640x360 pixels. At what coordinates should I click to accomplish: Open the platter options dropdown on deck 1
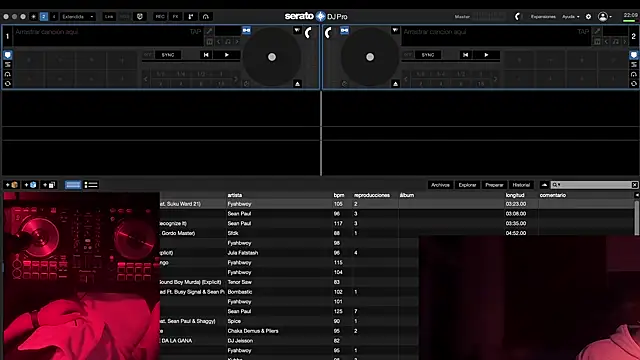pyautogui.click(x=297, y=30)
